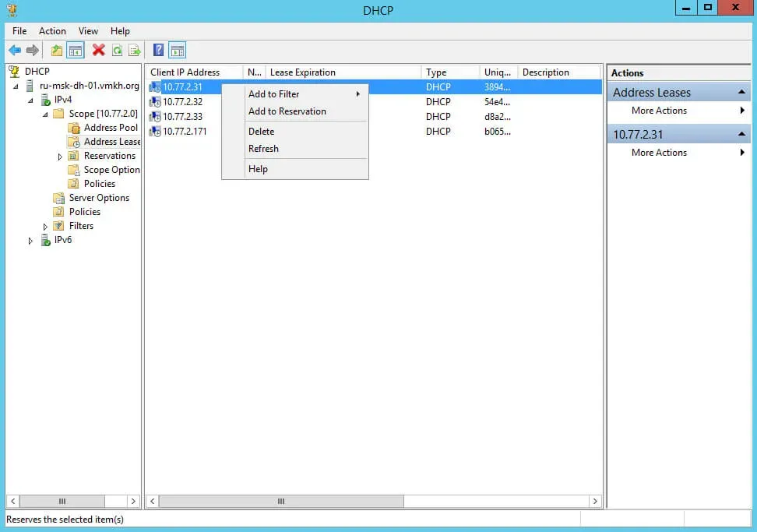Choose Delete in context menu
The width and height of the screenshot is (757, 532).
click(295, 132)
